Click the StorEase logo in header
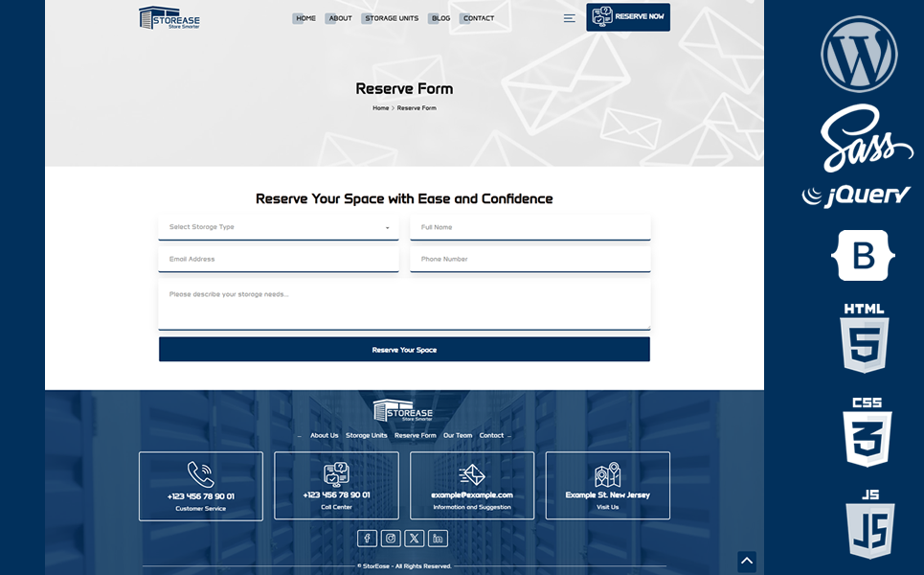The height and width of the screenshot is (575, 924). tap(169, 18)
